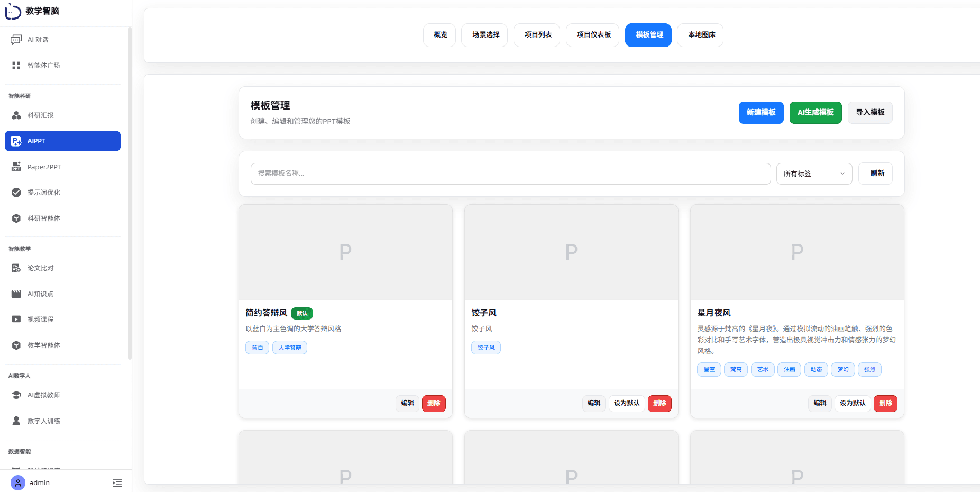Click the 默认 badge on 简约答辩风
The image size is (980, 492).
point(302,314)
